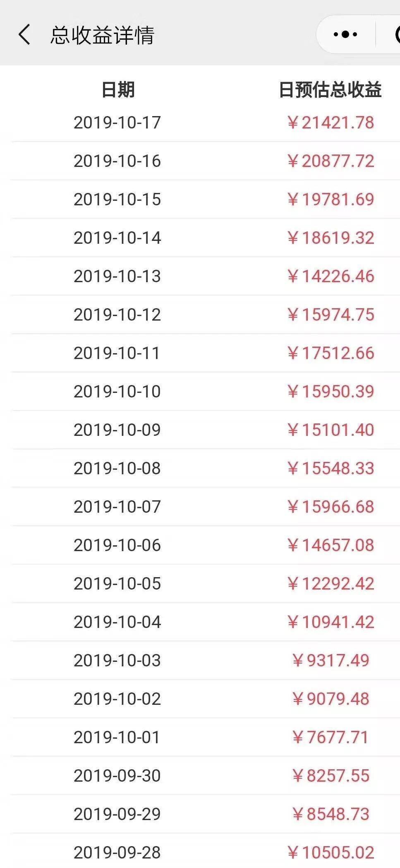
Task: Click the 日预估总收益 column header
Action: coord(330,90)
